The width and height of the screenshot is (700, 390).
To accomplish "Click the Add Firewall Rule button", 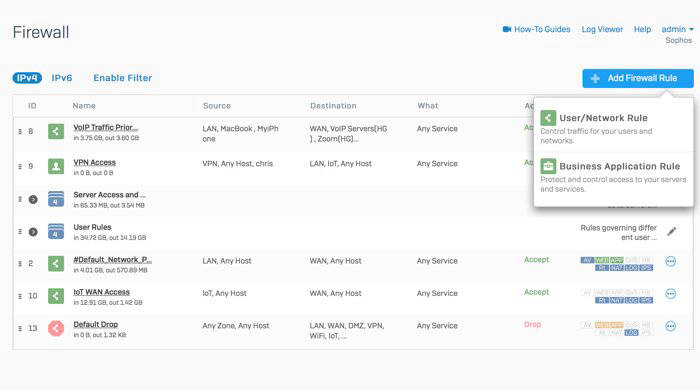I will tap(638, 78).
